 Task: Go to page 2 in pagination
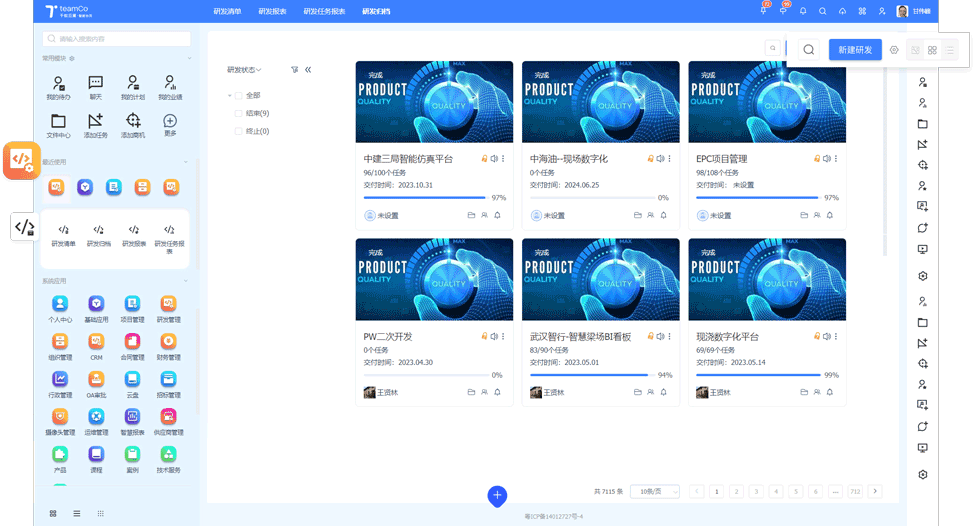pyautogui.click(x=736, y=492)
